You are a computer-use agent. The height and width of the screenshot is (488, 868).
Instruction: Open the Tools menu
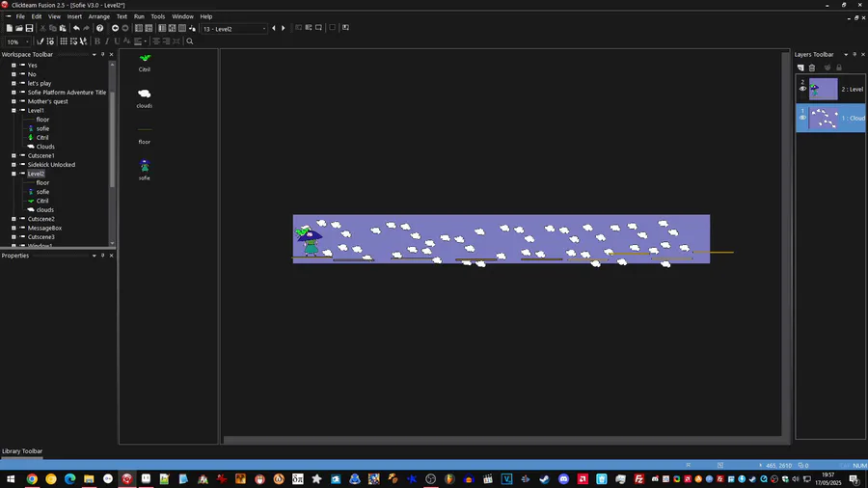tap(158, 16)
